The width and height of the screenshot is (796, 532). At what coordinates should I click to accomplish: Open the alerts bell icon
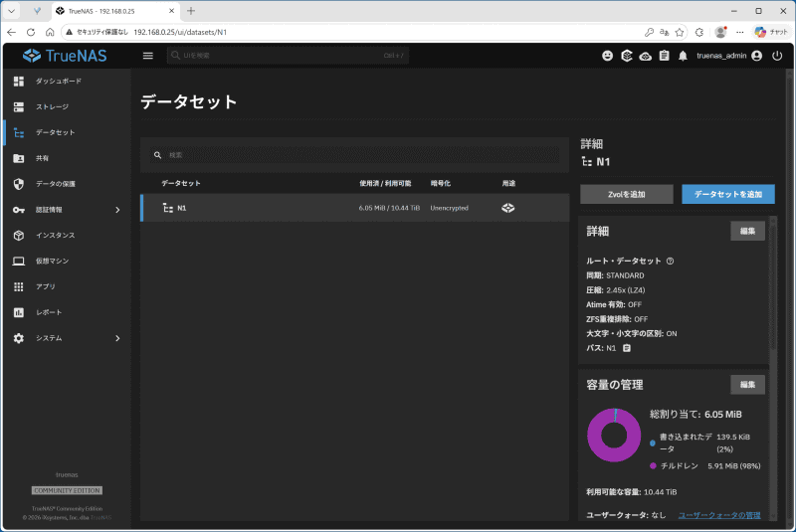pyautogui.click(x=683, y=56)
